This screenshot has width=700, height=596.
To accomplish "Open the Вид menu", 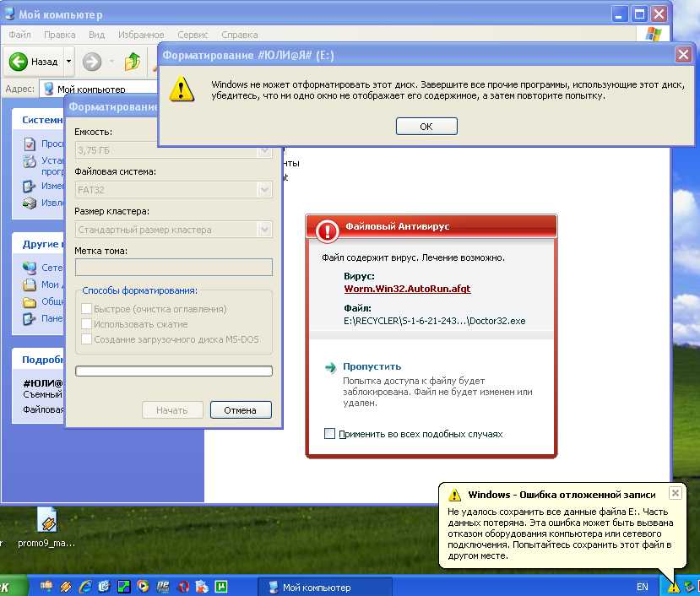I will (x=96, y=35).
